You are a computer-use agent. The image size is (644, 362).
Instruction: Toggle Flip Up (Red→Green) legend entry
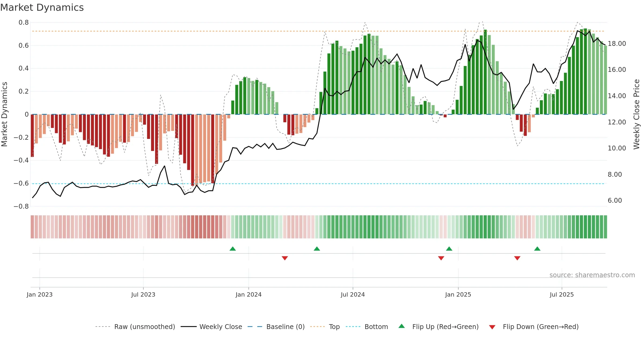[x=438, y=327]
